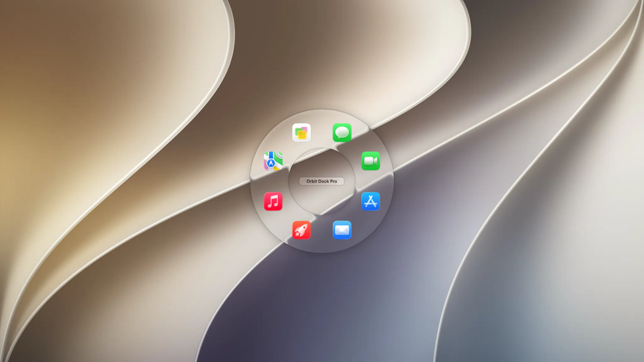
Task: Click the App Store icon
Action: [x=370, y=201]
